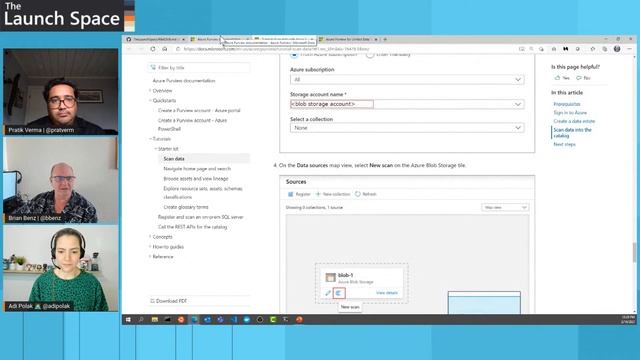Switch to the GitHub browser tab
640x360 pixels.
pyautogui.click(x=155, y=39)
